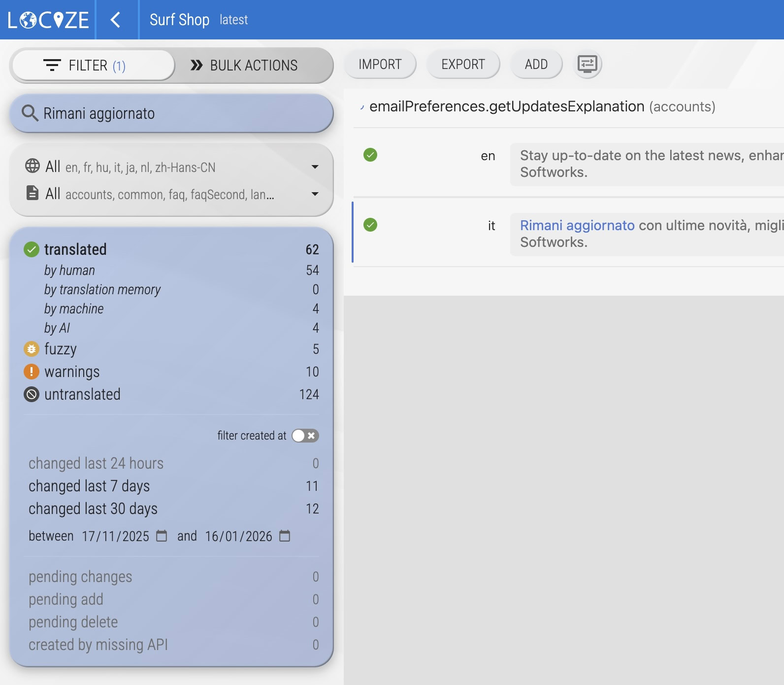784x685 pixels.
Task: Click the Italian translation status checkmark
Action: pos(370,225)
